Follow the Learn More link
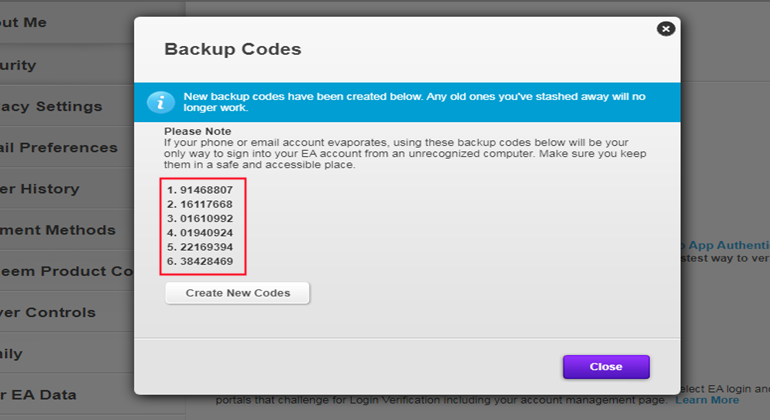The height and width of the screenshot is (420, 770). coord(707,400)
